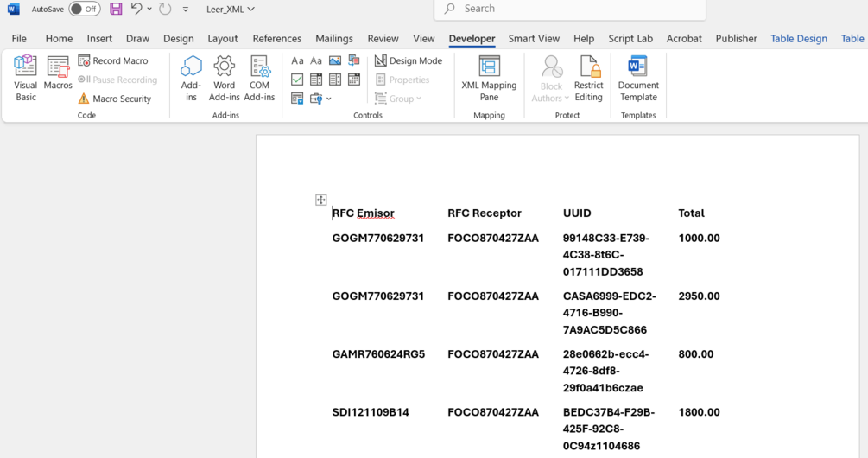Open the Leer_XML file name dropdown
This screenshot has width=868, height=458.
(x=231, y=10)
